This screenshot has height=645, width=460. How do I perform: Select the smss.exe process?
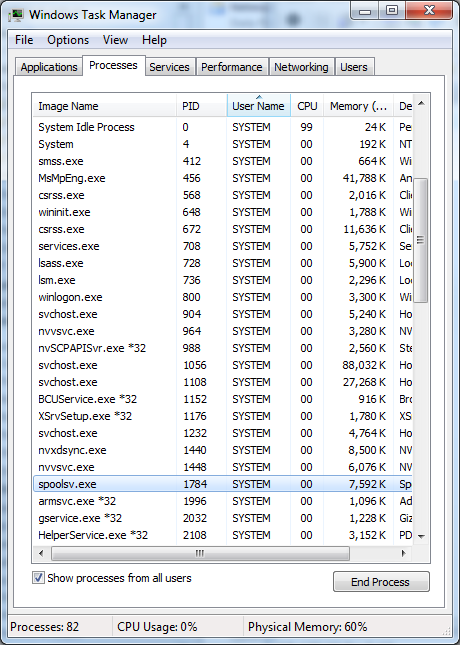(223, 161)
